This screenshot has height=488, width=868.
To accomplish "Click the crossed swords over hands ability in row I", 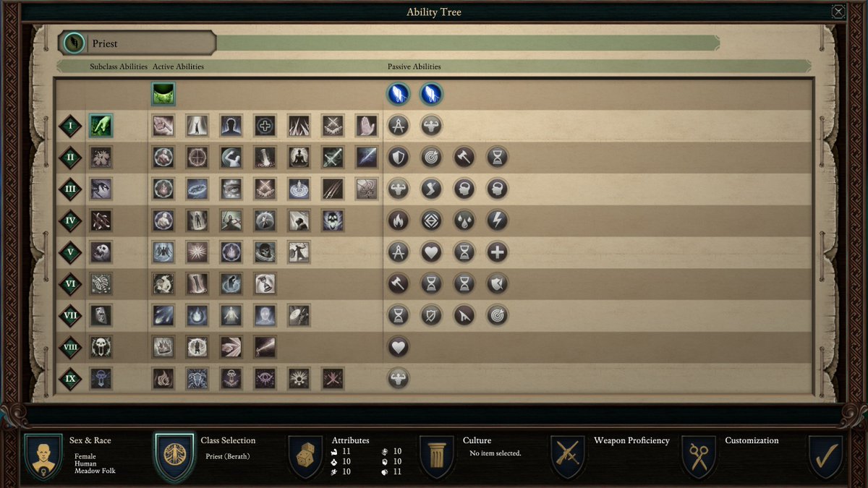I will [333, 125].
